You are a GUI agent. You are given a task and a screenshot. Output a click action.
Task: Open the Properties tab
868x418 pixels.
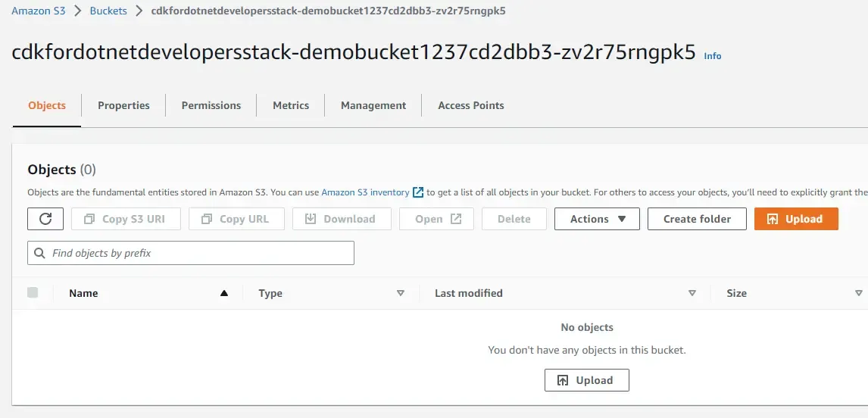(123, 105)
